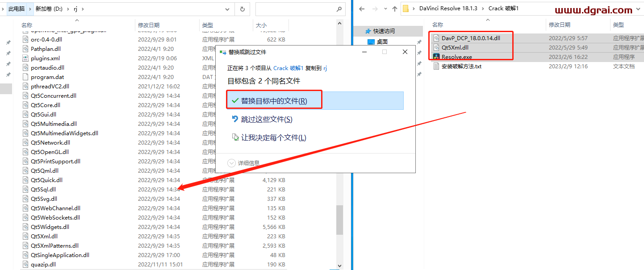Click the refresh icon in the left address bar
The width and height of the screenshot is (644, 270).
pyautogui.click(x=242, y=9)
